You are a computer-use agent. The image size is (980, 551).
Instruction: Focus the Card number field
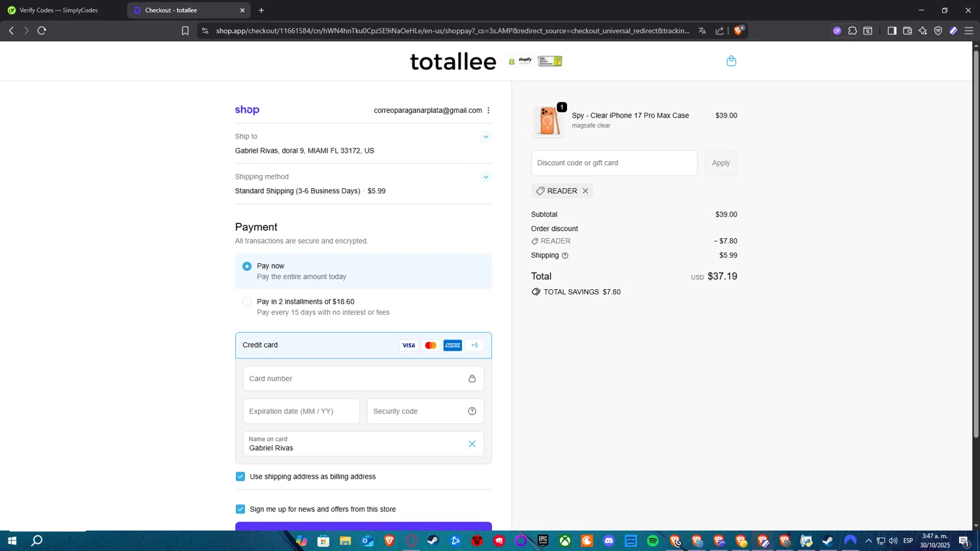pos(363,379)
